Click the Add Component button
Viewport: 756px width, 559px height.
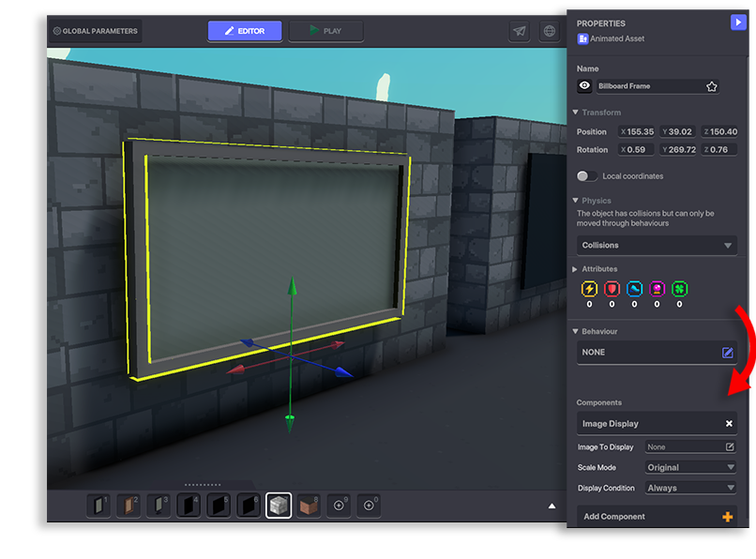657,517
